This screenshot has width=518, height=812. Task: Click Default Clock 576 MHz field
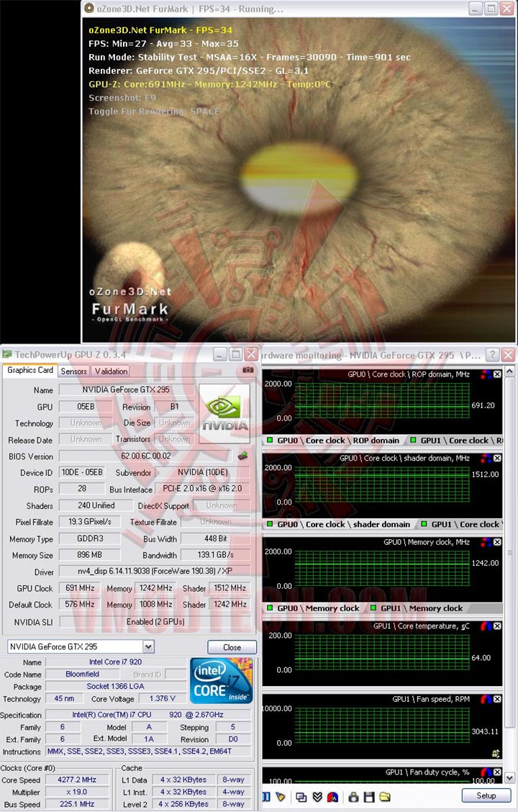point(80,605)
